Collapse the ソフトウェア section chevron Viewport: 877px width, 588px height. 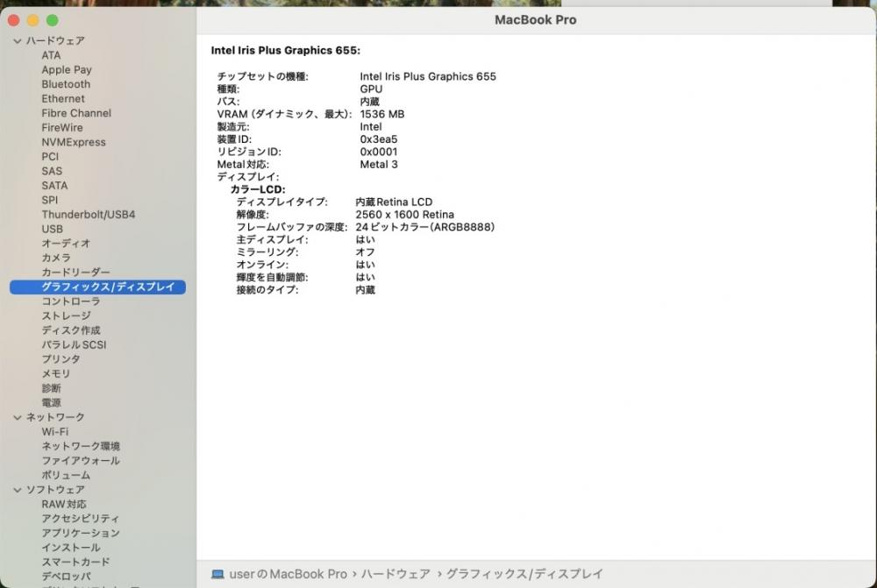[18, 490]
